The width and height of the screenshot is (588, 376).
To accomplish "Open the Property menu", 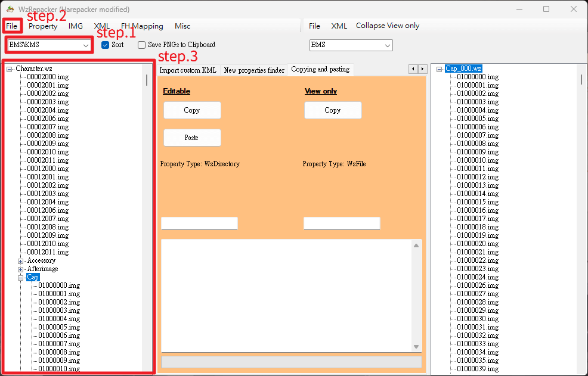I will pos(43,26).
